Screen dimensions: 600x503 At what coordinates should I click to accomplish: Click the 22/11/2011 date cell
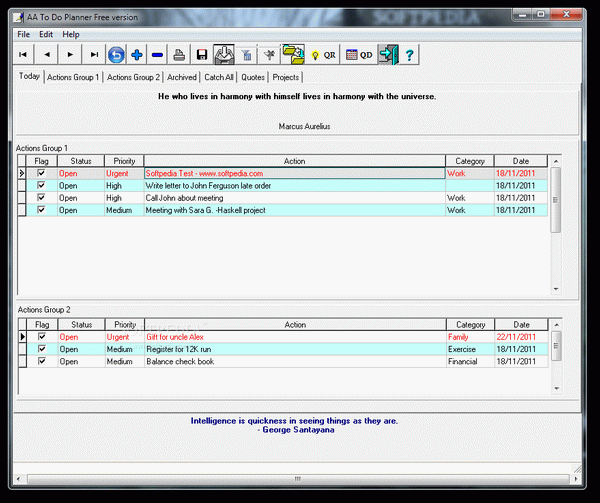point(522,337)
